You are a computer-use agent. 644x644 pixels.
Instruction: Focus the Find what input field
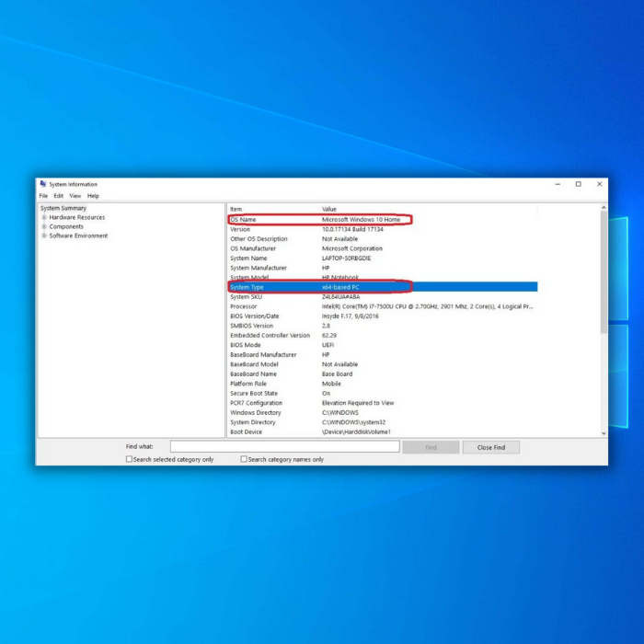point(285,446)
